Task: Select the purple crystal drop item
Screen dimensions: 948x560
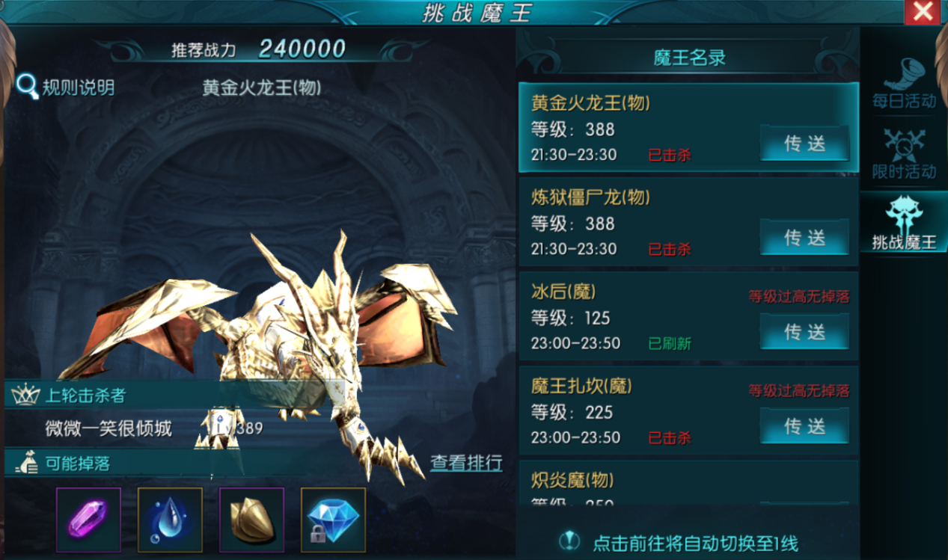Action: (x=88, y=520)
